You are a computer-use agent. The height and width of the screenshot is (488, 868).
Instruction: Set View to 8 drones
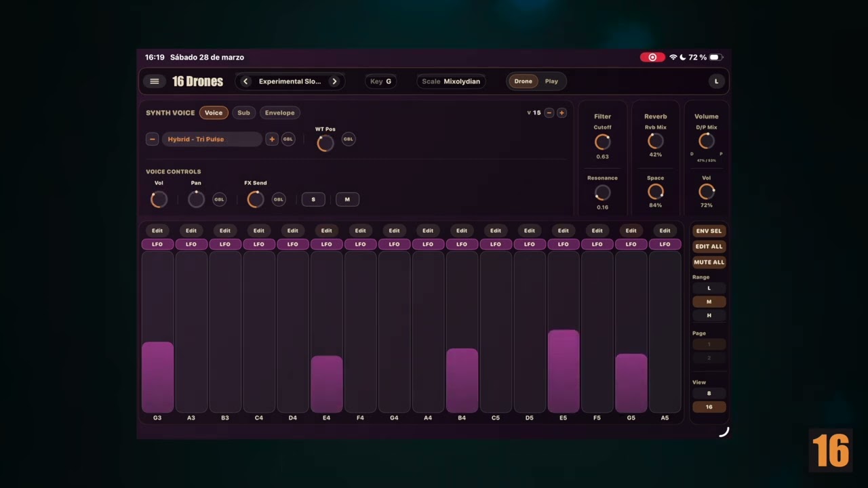pos(709,393)
